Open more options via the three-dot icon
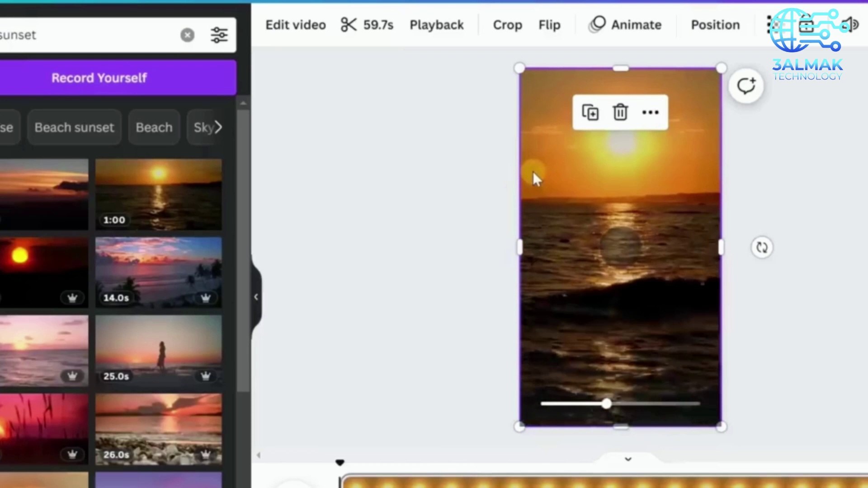Viewport: 868px width, 488px height. pyautogui.click(x=650, y=112)
